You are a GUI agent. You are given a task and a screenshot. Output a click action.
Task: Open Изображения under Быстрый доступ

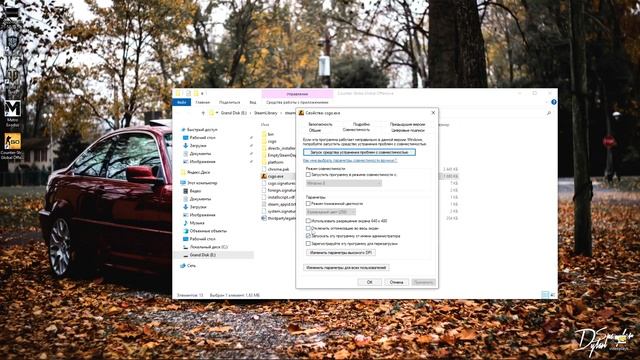click(199, 161)
